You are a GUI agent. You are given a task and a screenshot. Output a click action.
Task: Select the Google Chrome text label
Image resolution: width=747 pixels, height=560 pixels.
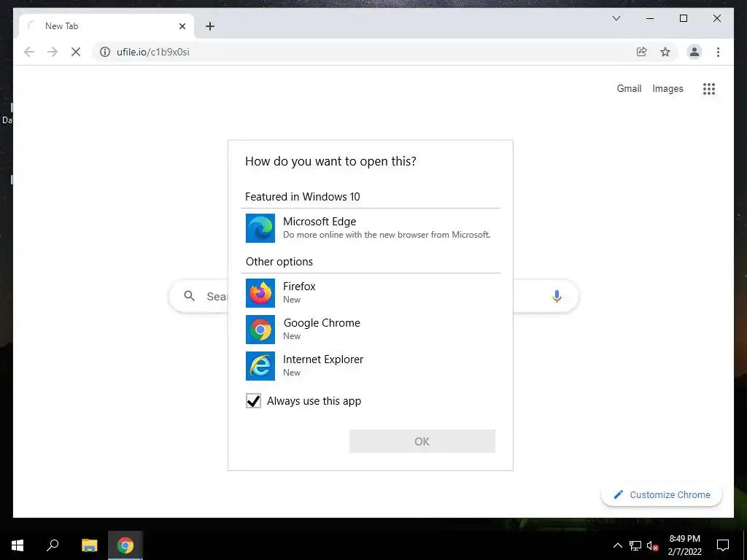pos(322,323)
